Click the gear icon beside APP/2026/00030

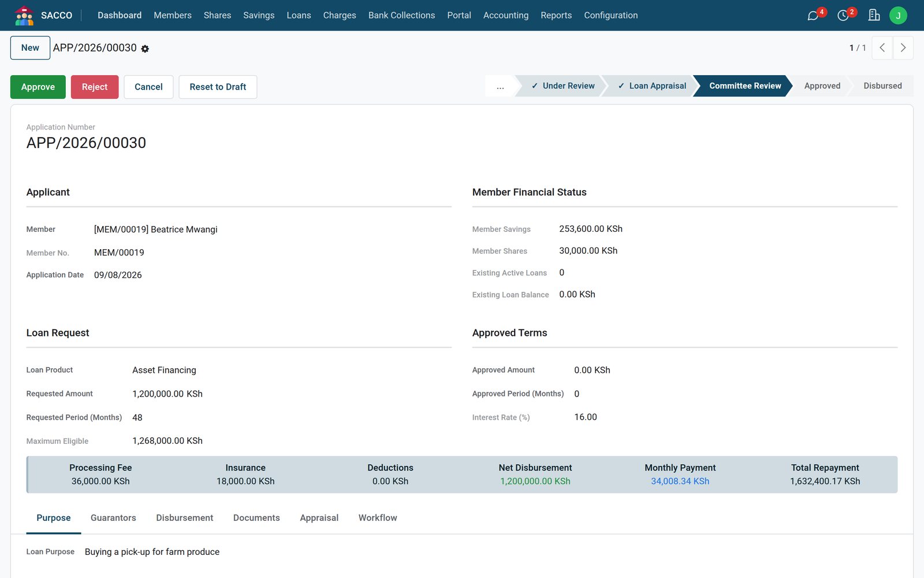click(x=145, y=49)
